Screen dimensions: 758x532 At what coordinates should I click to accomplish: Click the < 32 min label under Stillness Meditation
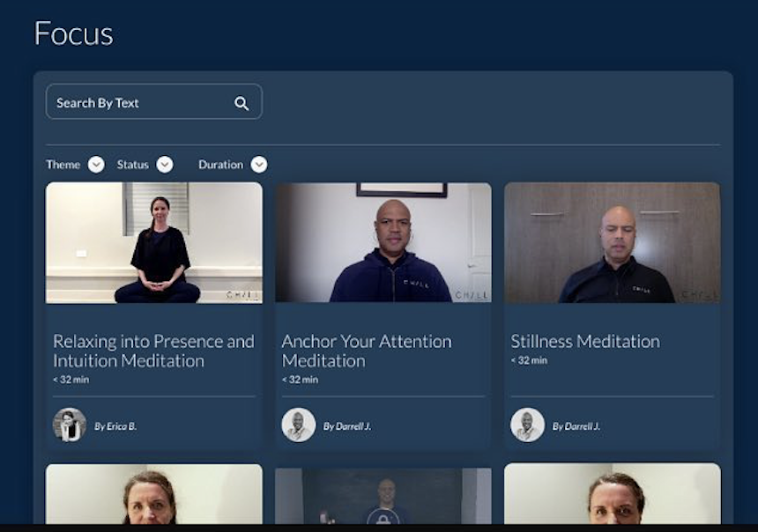coord(529,360)
